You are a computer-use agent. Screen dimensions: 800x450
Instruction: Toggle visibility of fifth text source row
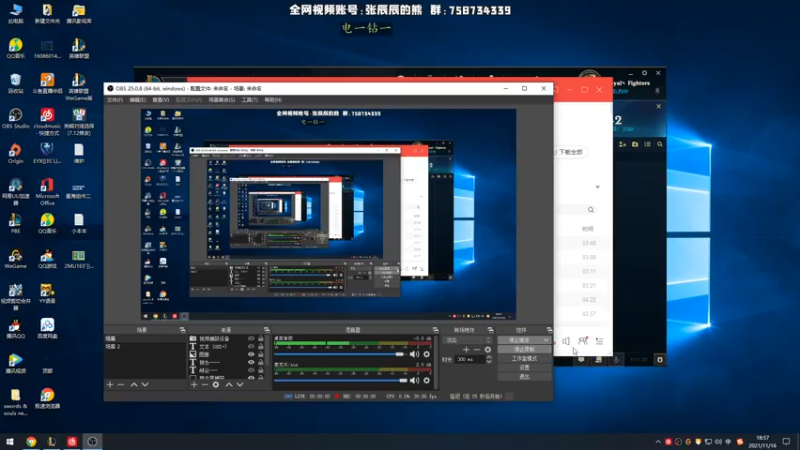point(251,370)
